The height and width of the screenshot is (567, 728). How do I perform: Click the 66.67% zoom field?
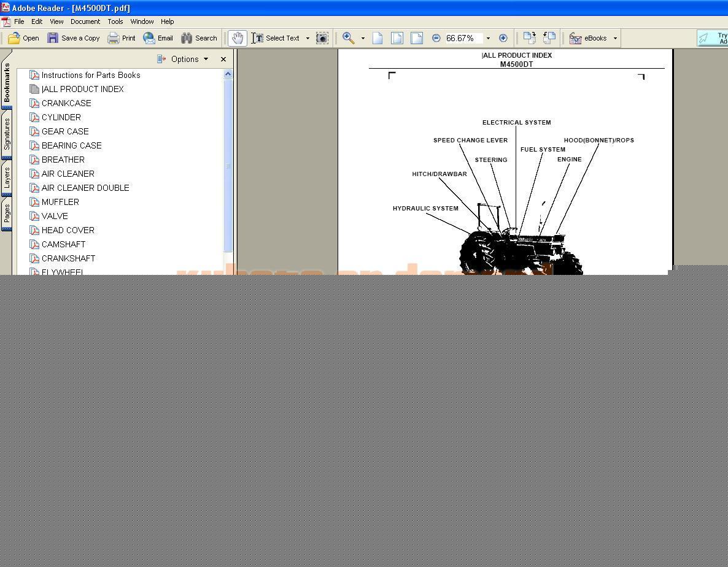click(x=463, y=38)
